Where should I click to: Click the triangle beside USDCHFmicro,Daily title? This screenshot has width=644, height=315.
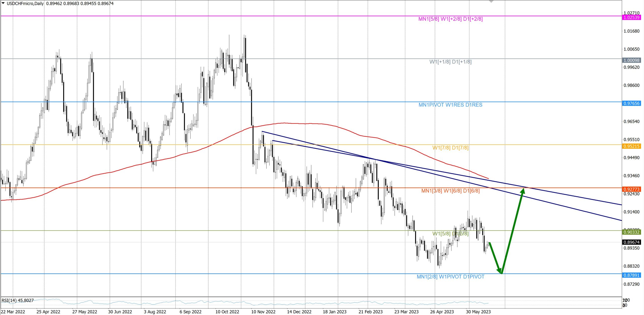pyautogui.click(x=3, y=3)
